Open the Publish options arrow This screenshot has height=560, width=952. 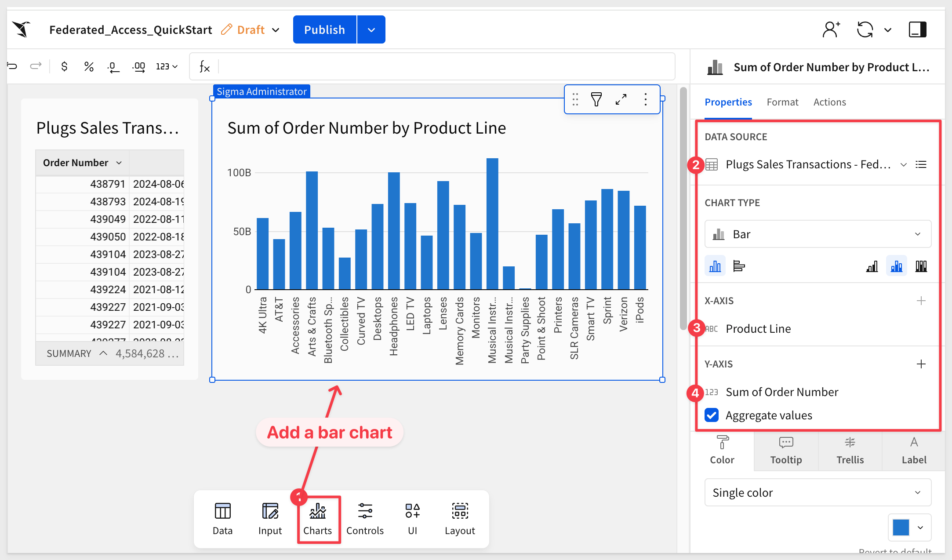371,29
